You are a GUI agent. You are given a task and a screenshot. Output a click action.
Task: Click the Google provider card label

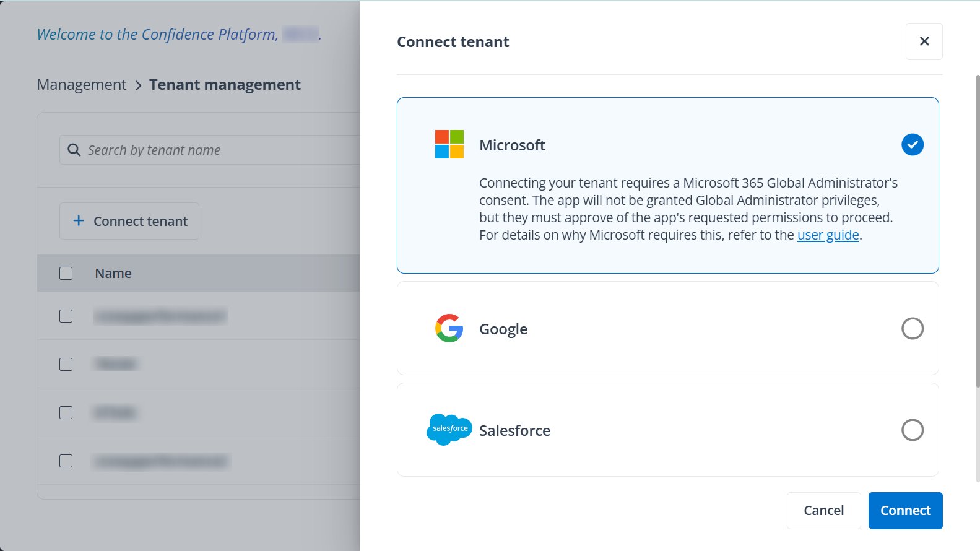(503, 329)
